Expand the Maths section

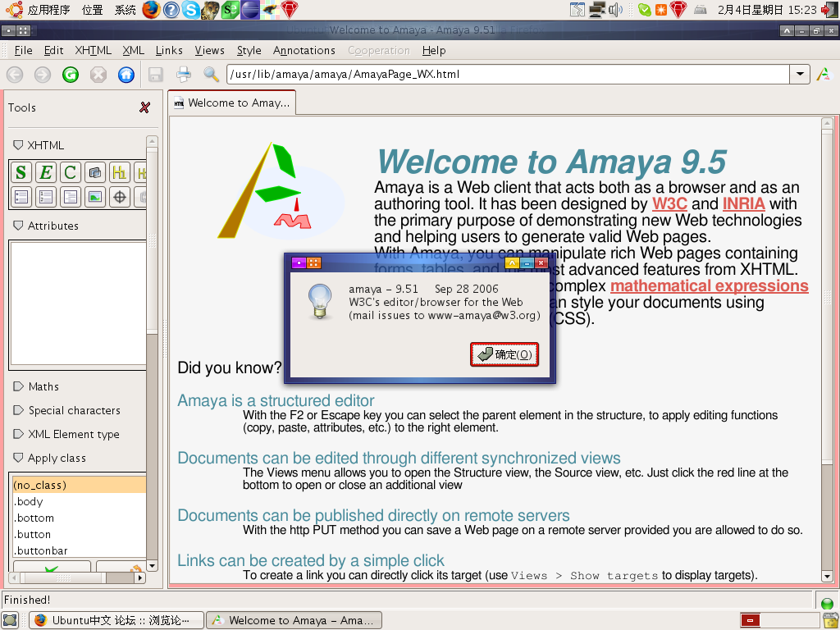pos(18,386)
